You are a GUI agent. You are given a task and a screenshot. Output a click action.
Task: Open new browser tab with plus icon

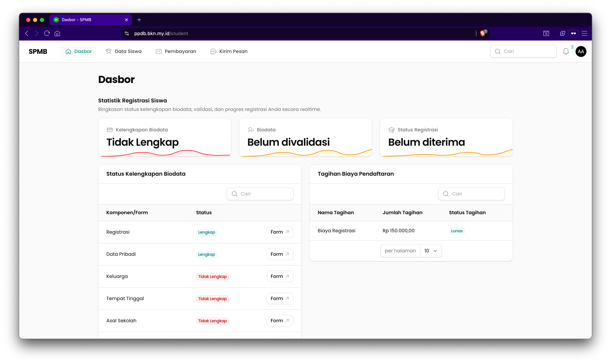pos(139,20)
